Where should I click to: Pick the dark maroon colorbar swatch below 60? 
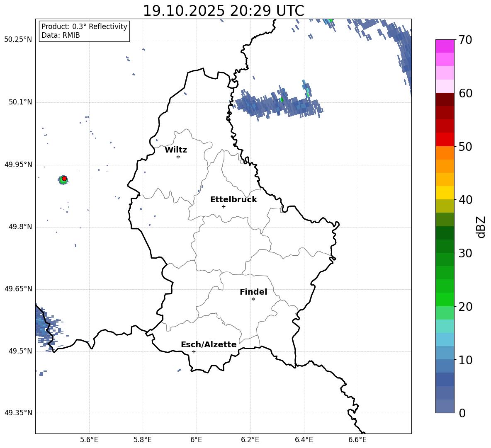pos(445,99)
